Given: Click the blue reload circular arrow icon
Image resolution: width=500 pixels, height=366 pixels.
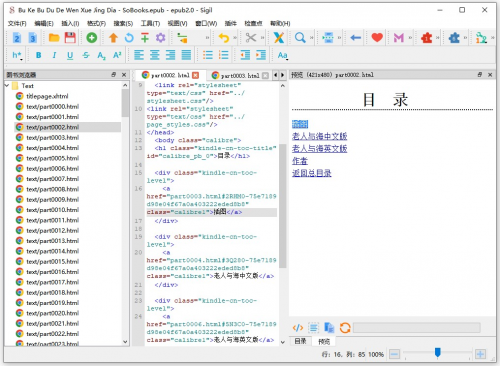Looking at the screenshot, I should [129, 38].
